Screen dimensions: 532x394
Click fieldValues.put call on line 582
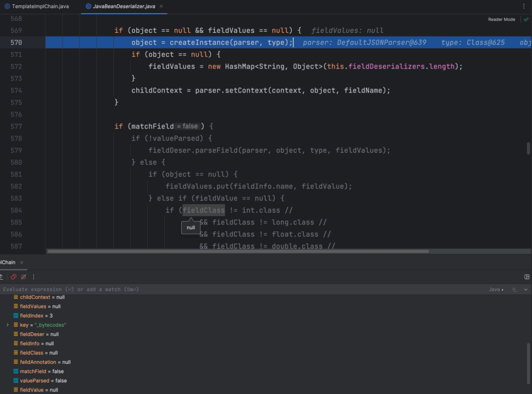[197, 186]
